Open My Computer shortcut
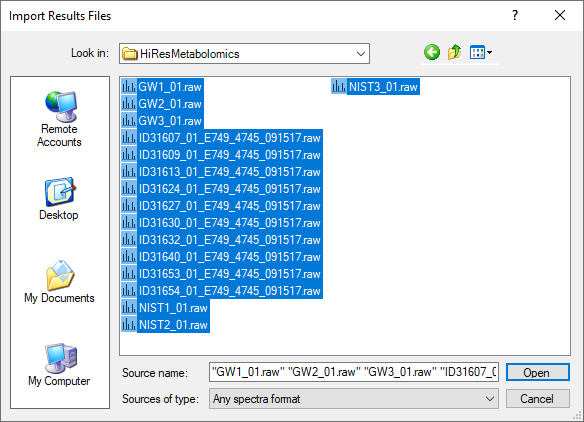584x422 pixels. tap(59, 365)
